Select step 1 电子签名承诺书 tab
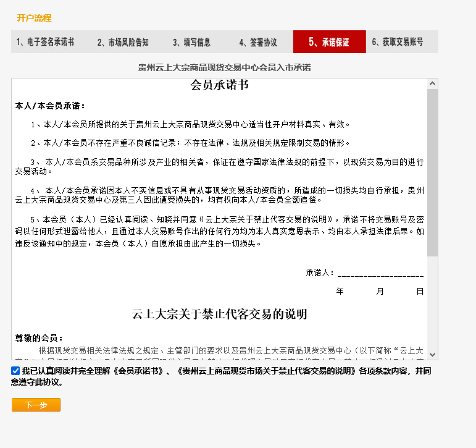Viewport: 476px width, 448px height. click(x=45, y=42)
